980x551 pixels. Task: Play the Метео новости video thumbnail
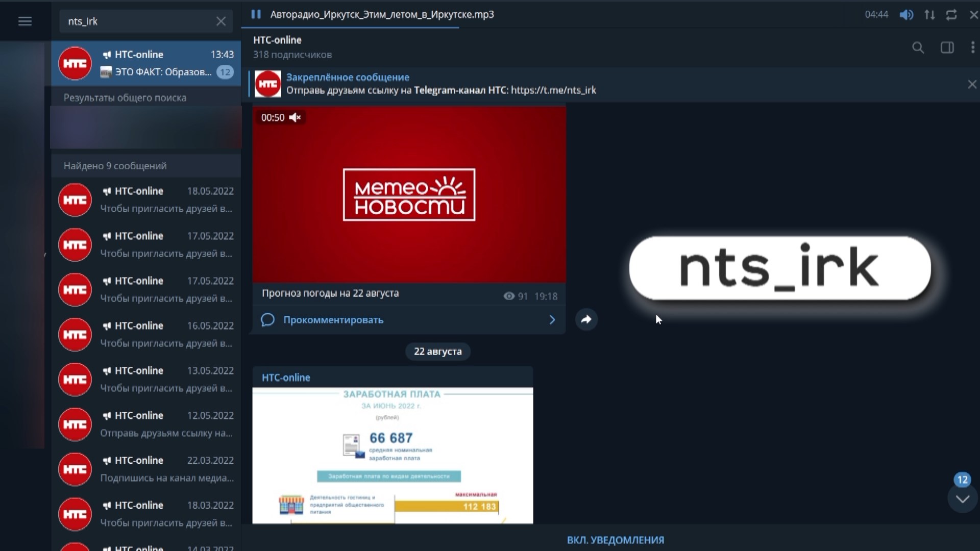tap(409, 194)
